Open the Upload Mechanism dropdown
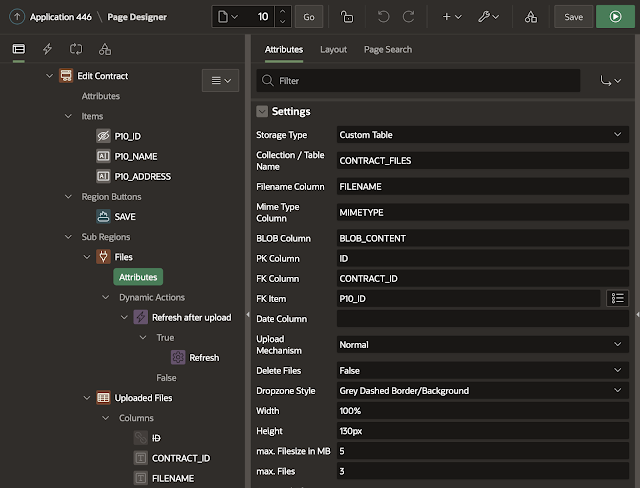This screenshot has width=640, height=488. [482, 344]
